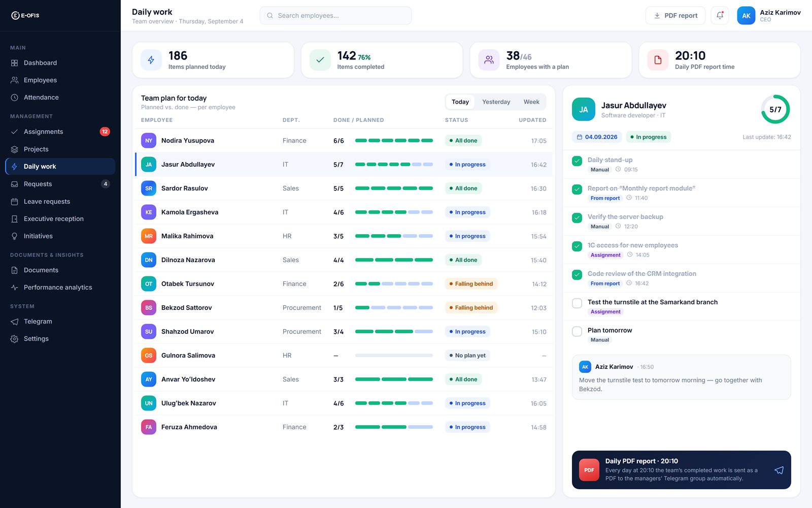
Task: Uncheck 1C access for new employees
Action: pos(577,246)
